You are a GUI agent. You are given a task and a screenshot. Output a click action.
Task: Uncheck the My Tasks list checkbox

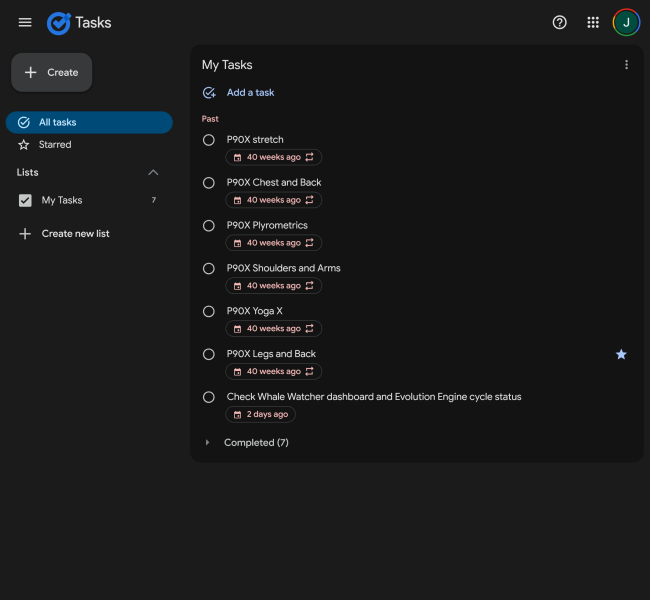click(x=25, y=200)
